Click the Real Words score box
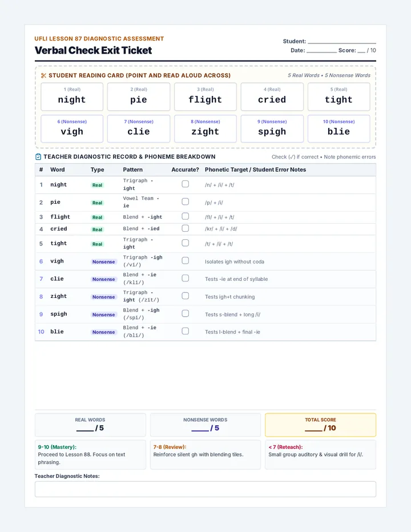The image size is (411, 532). [x=90, y=425]
